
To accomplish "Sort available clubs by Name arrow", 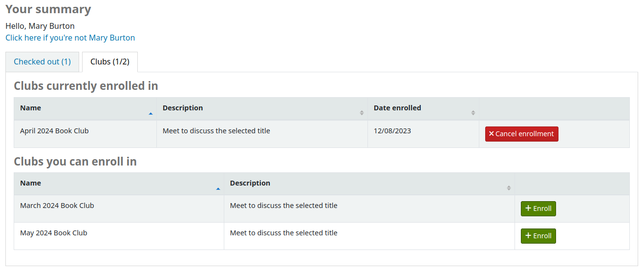I will point(218,188).
